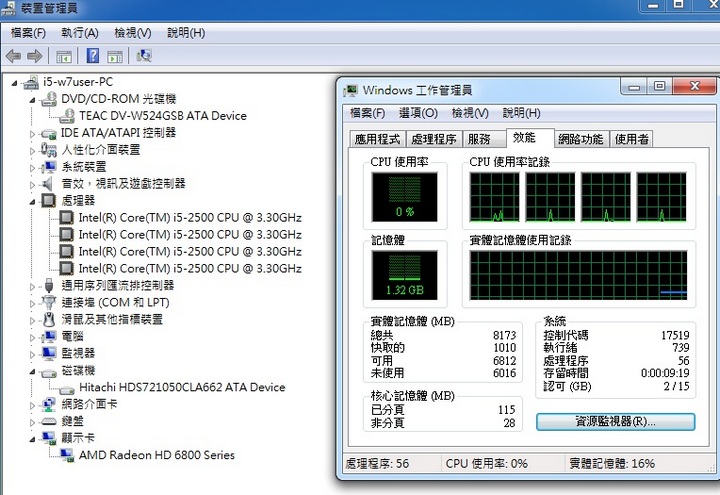This screenshot has height=495, width=720.
Task: Open 執行(A) menu in Device Manager
Action: [80, 33]
